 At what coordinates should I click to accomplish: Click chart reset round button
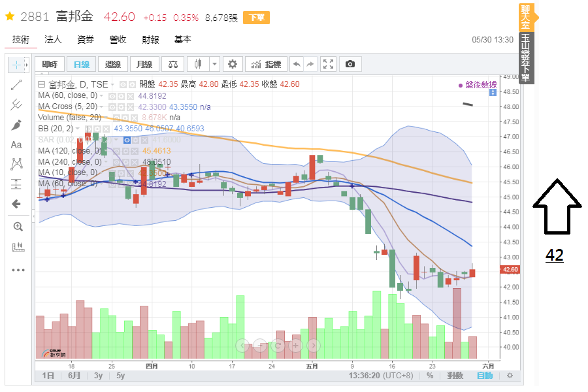click(278, 345)
